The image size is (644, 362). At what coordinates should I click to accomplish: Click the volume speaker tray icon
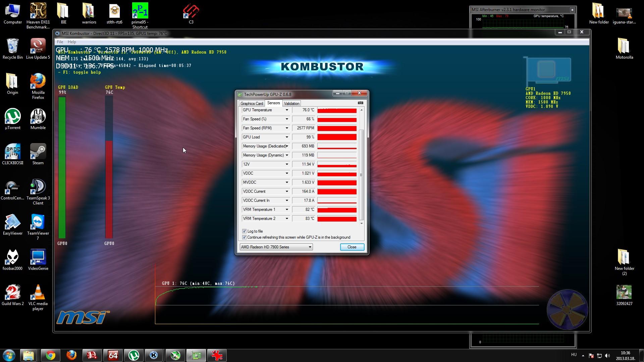[607, 356]
